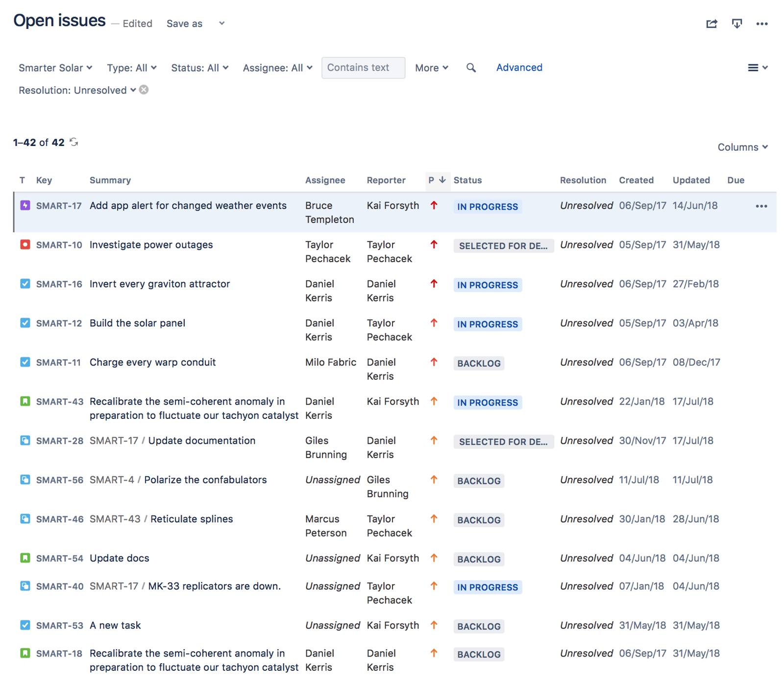The height and width of the screenshot is (681, 784).
Task: Toggle the priority sort direction arrow
Action: click(441, 180)
